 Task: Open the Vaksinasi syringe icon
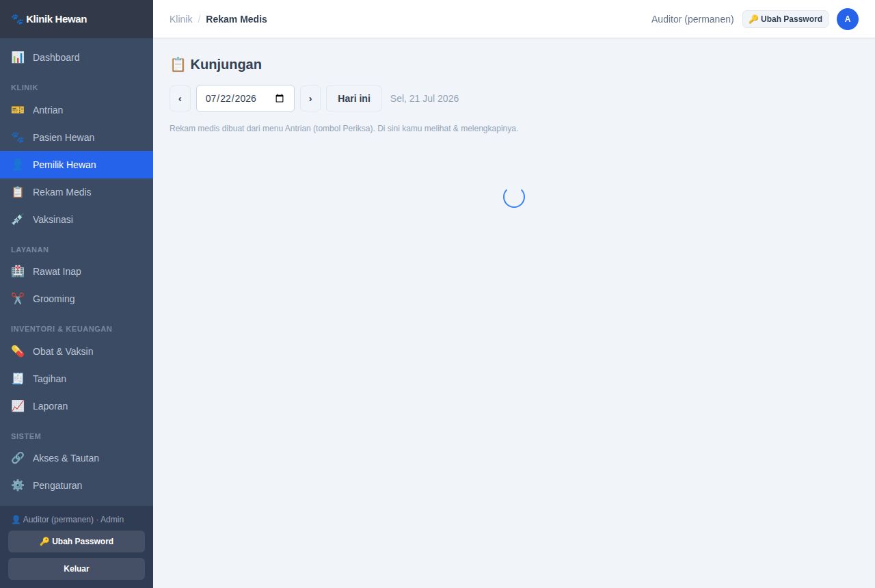click(18, 219)
